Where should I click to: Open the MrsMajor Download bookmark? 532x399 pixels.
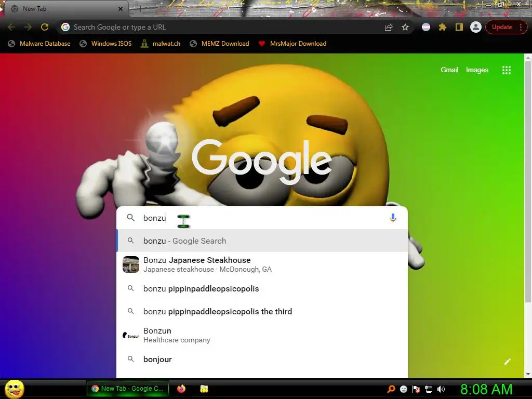coord(292,44)
